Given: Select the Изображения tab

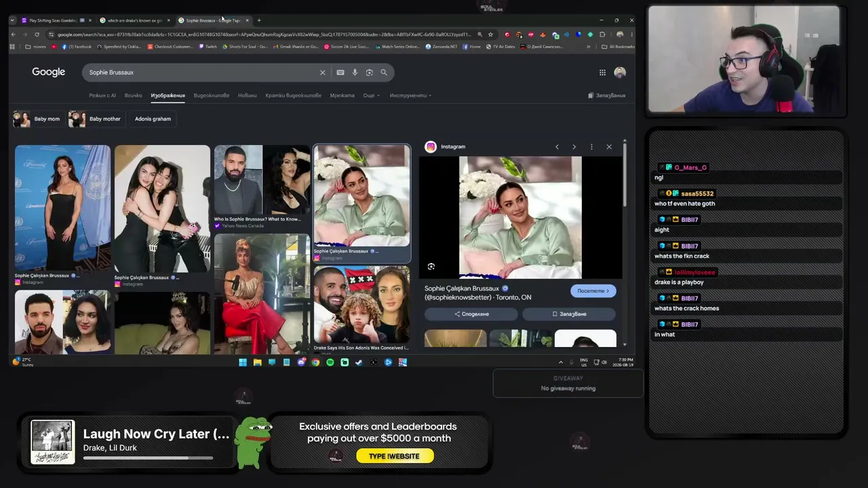Looking at the screenshot, I should click(x=168, y=96).
